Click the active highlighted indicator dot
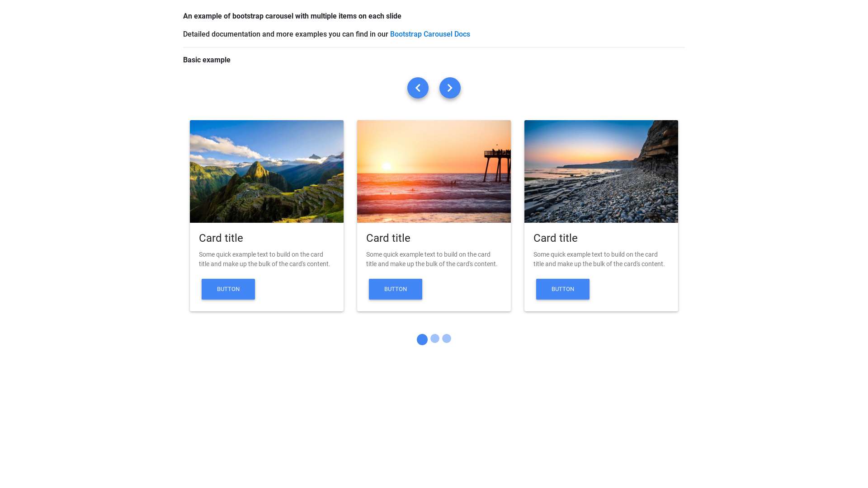This screenshot has width=868, height=488. pos(422,339)
